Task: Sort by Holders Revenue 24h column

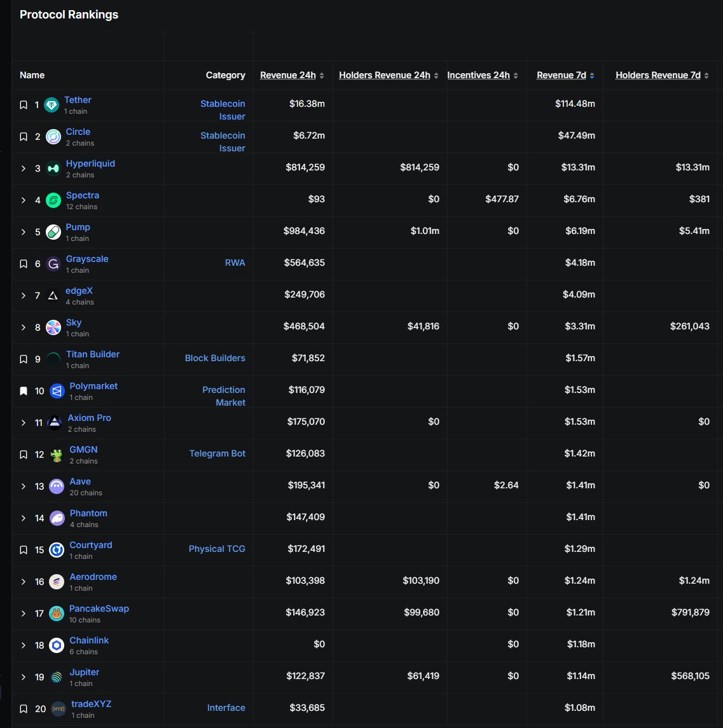Action: 389,75
